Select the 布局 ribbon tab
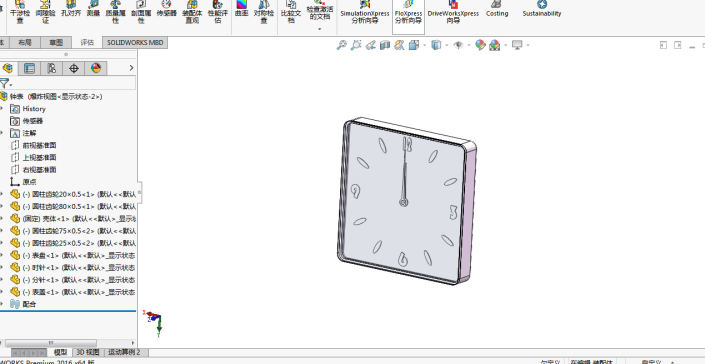The height and width of the screenshot is (364, 705). pos(25,43)
